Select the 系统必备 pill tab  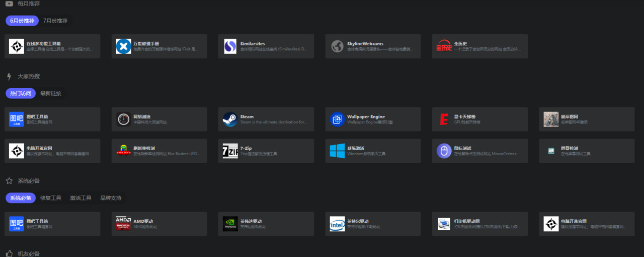click(x=21, y=198)
